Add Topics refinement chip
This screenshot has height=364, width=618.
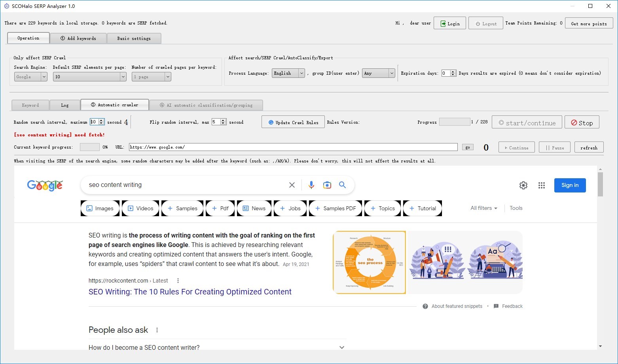[383, 208]
